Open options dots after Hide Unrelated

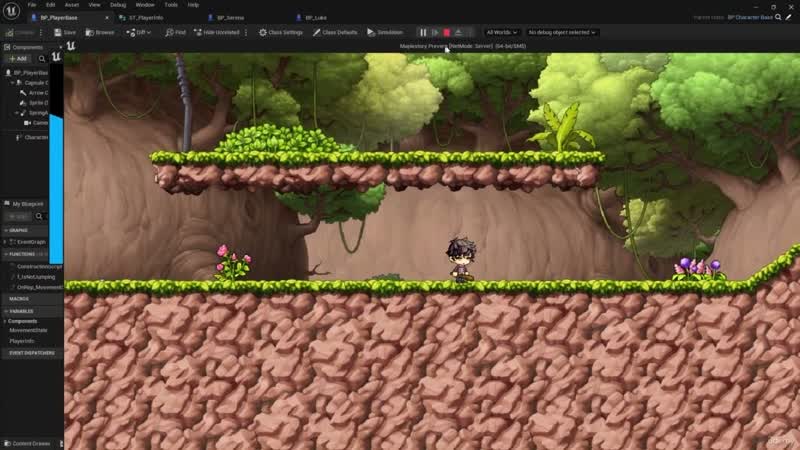(x=246, y=32)
